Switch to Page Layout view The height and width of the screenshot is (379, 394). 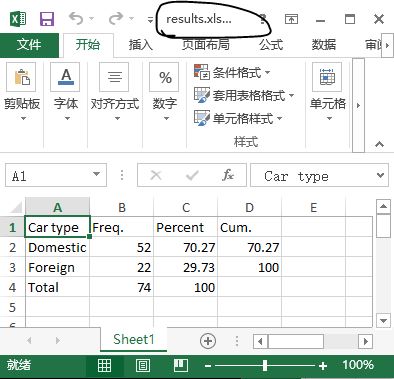[x=143, y=365]
